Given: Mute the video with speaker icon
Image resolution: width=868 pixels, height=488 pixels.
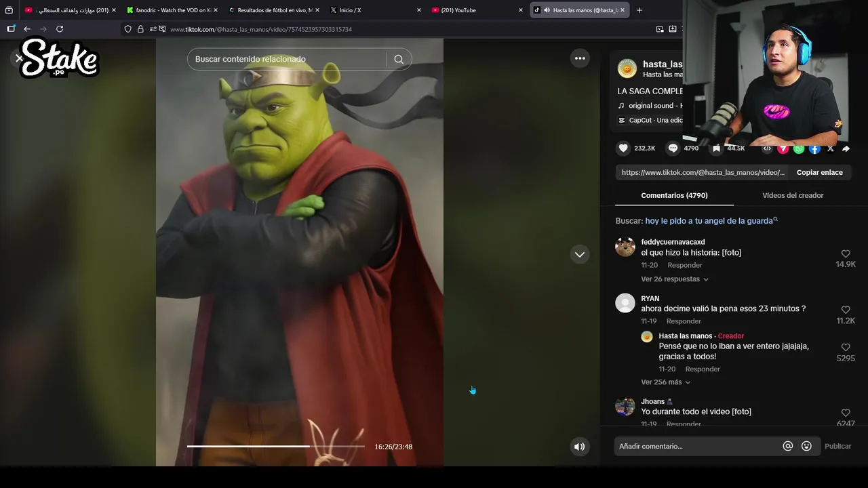Looking at the screenshot, I should pyautogui.click(x=579, y=447).
